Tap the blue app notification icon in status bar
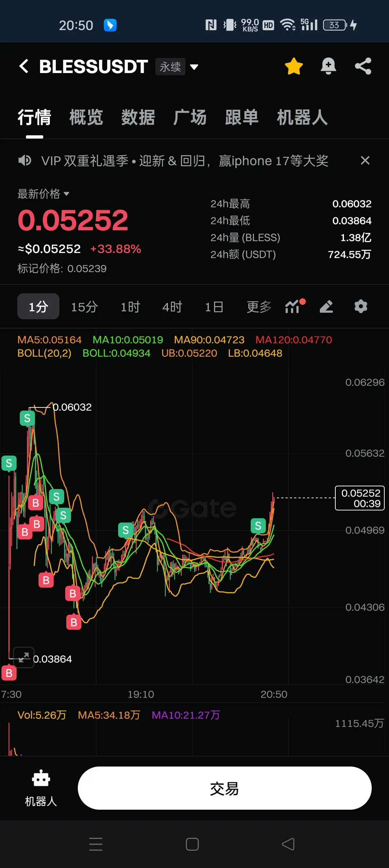 coord(110,25)
